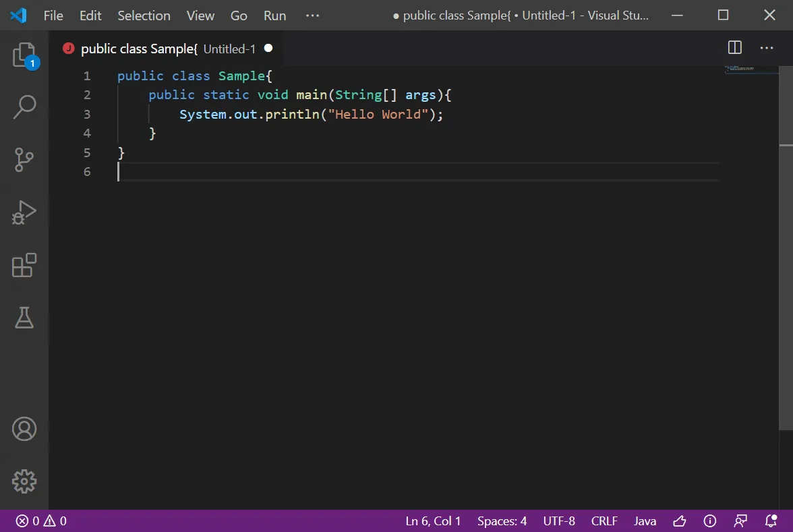This screenshot has width=793, height=532.
Task: Change Spaces: 4 indentation setting
Action: coord(502,521)
